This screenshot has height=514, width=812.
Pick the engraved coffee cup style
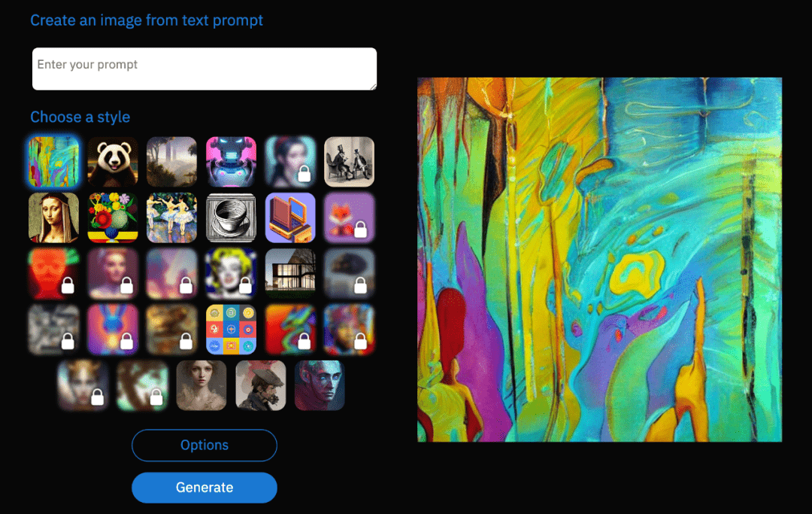point(231,217)
